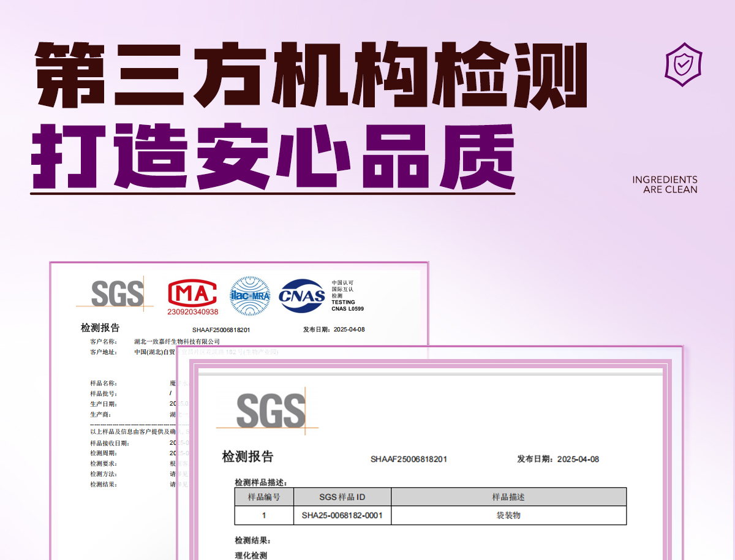Screen dimensions: 735x560
Task: Click the red CMA certification logo
Action: coord(192,294)
